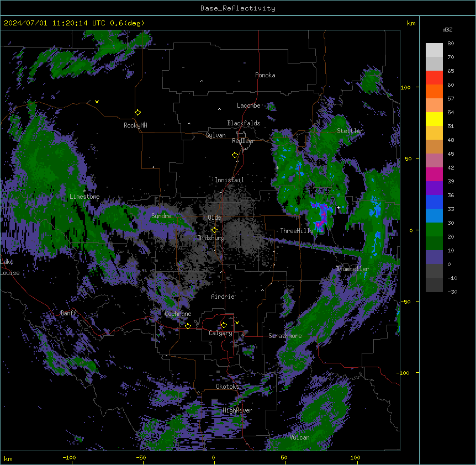The height and width of the screenshot is (465, 476).
Task: Click yellow diamond marker above Calgary label
Action: tap(224, 325)
